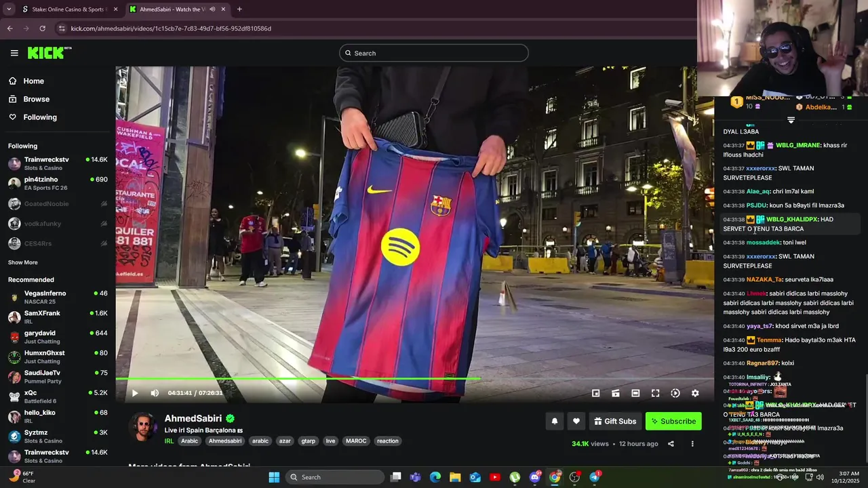Viewport: 868px width, 488px height.
Task: Select the gtarp tag
Action: [309, 441]
